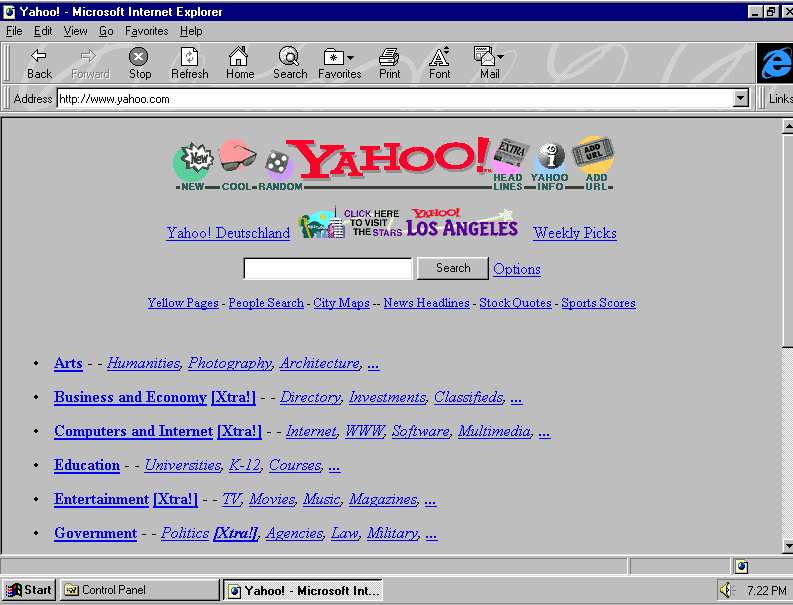793x605 pixels.
Task: Open the Movies subcategory link
Action: pos(272,499)
